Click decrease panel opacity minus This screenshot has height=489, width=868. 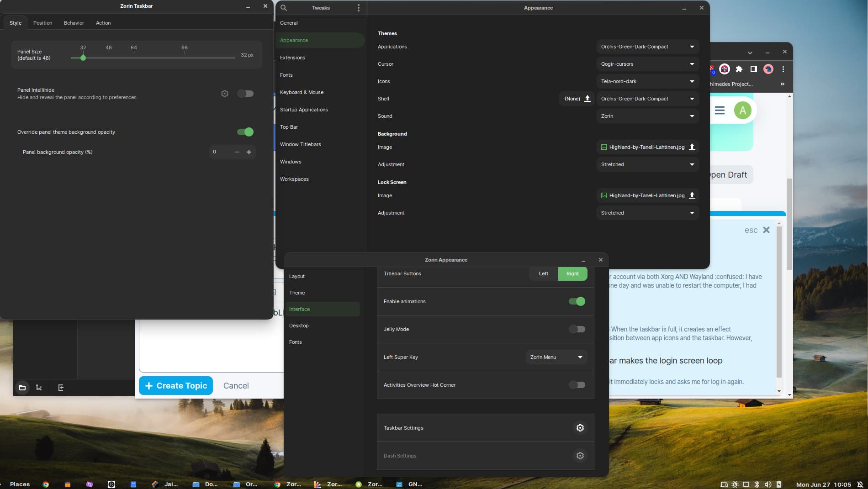tap(237, 152)
